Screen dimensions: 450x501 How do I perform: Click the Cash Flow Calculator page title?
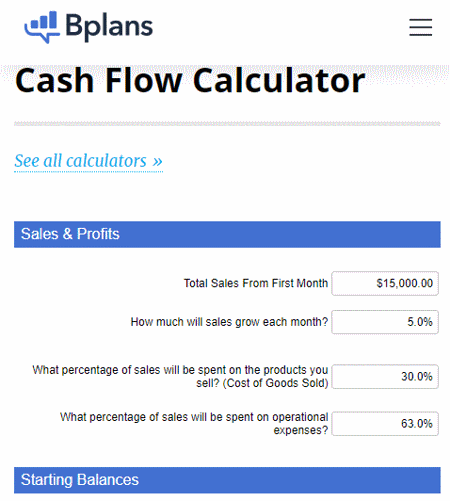click(x=190, y=80)
